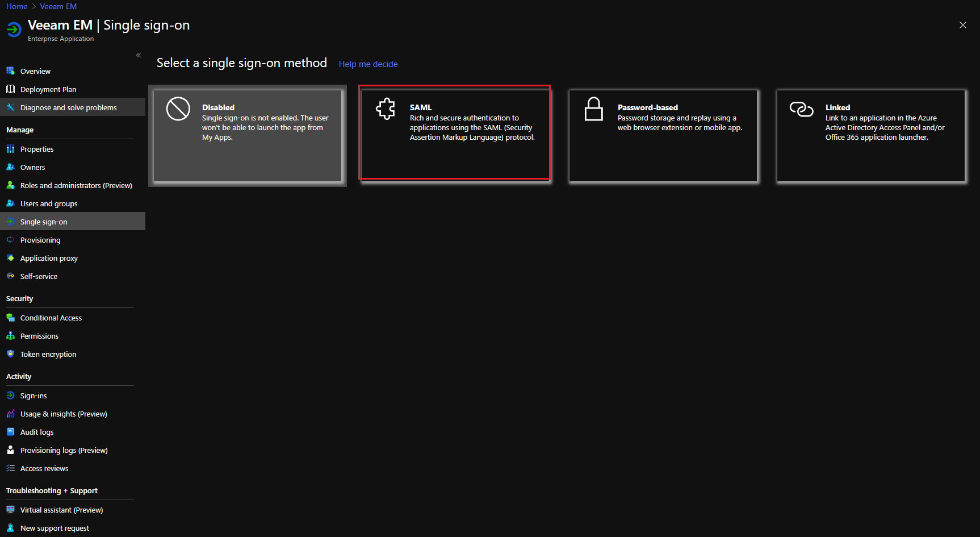Click the Permissions hierarchy icon
The width and height of the screenshot is (980, 537).
[10, 336]
